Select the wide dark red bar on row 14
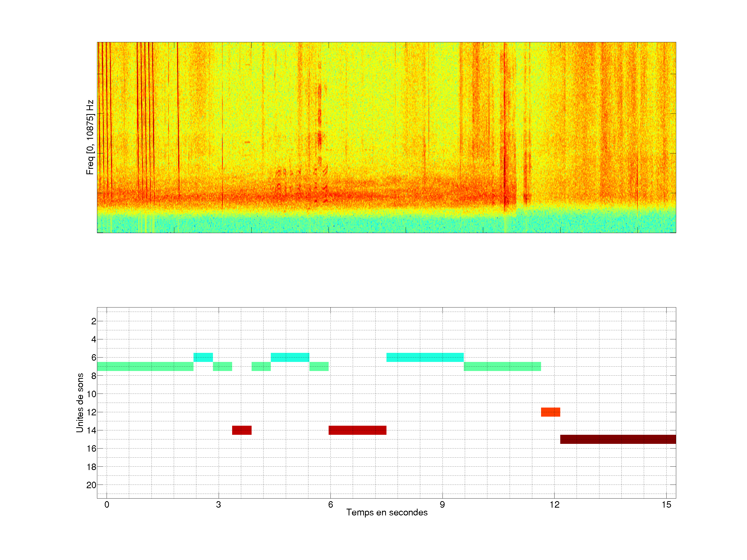This screenshot has width=747, height=560. click(x=357, y=430)
